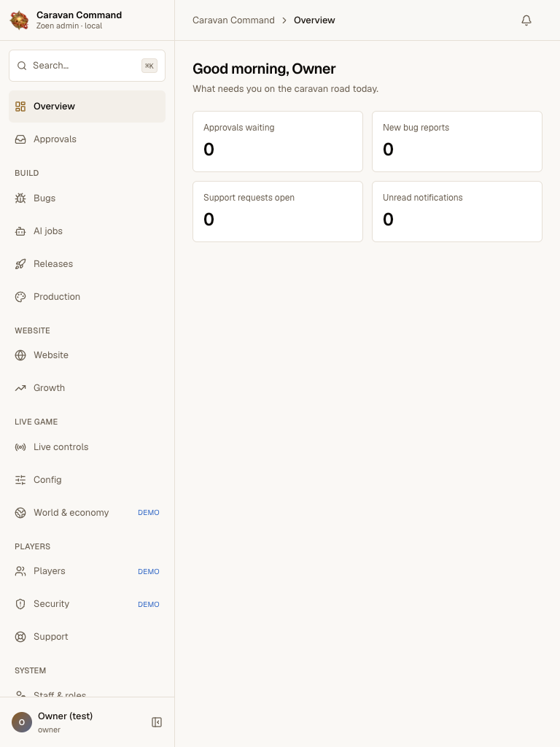Click the Live controls broadcast icon

pyautogui.click(x=20, y=447)
